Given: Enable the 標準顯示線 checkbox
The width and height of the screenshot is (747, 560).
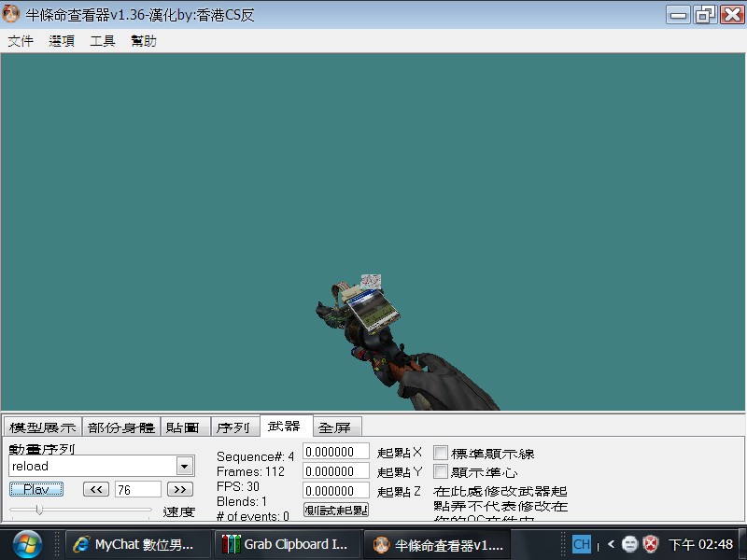Looking at the screenshot, I should pos(440,453).
